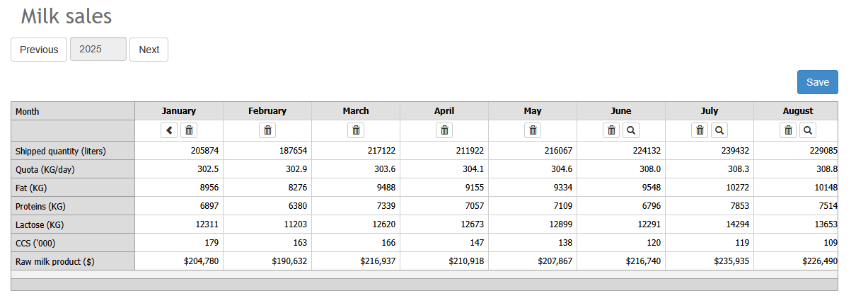Screen dimensions: 868x308
Task: Go to the Next year
Action: coord(149,50)
